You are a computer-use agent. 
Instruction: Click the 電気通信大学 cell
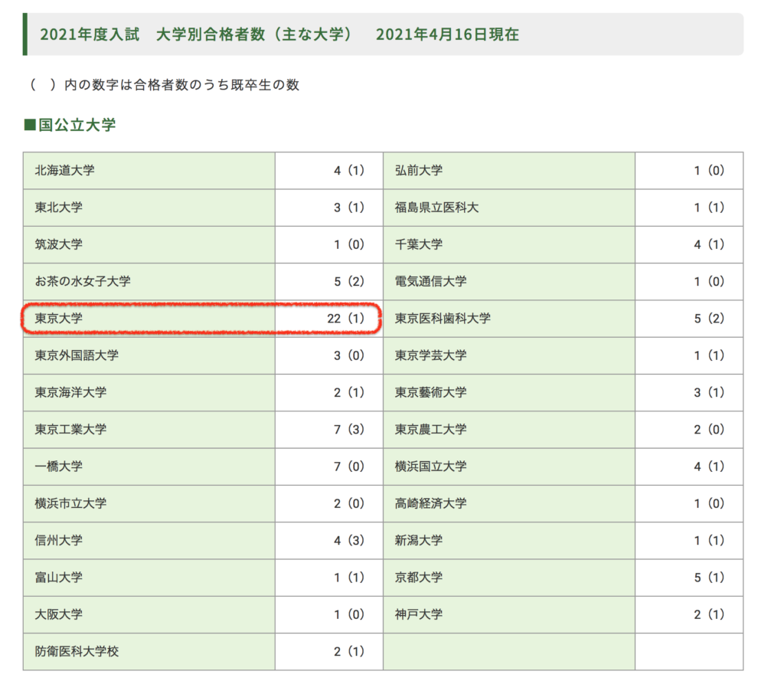click(509, 282)
